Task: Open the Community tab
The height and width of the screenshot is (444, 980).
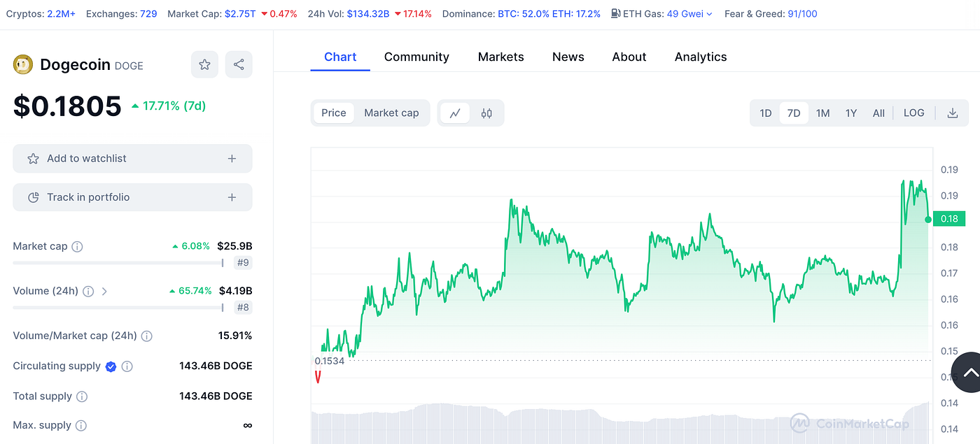Action: pos(416,57)
